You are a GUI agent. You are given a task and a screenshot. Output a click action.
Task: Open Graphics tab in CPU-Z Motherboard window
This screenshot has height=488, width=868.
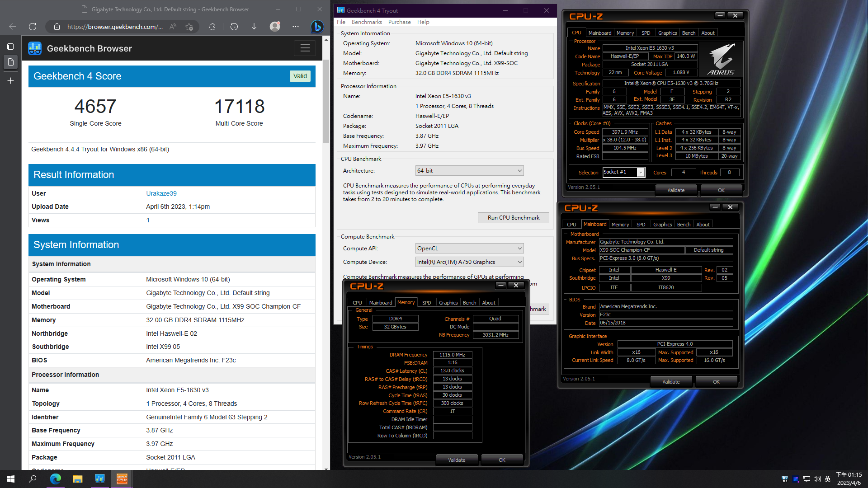pyautogui.click(x=662, y=225)
